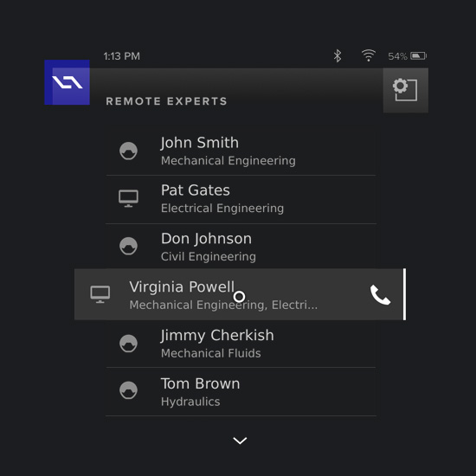Select Tom Brown Hydraulics contact

pos(241,391)
